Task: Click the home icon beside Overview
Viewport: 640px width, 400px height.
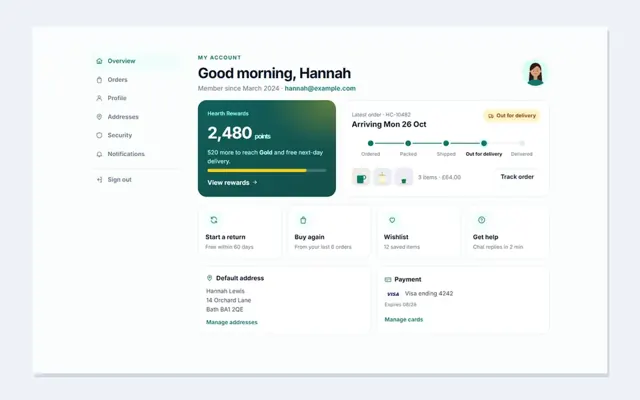Action: pyautogui.click(x=99, y=61)
